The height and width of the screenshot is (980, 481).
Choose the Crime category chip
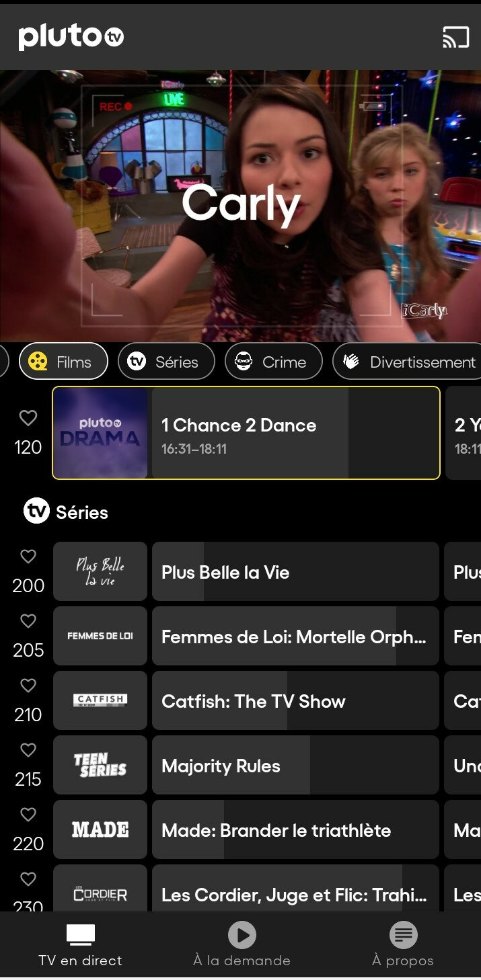pyautogui.click(x=274, y=362)
